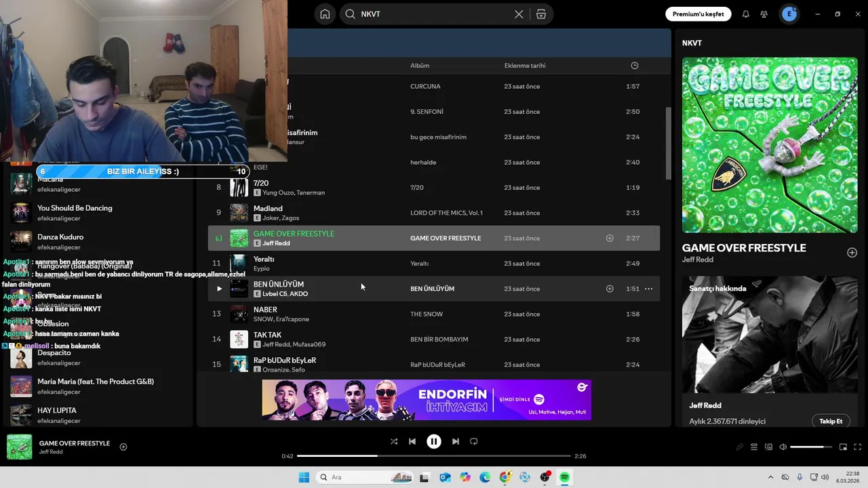The height and width of the screenshot is (488, 868).
Task: Pause the playing song
Action: pos(434,441)
